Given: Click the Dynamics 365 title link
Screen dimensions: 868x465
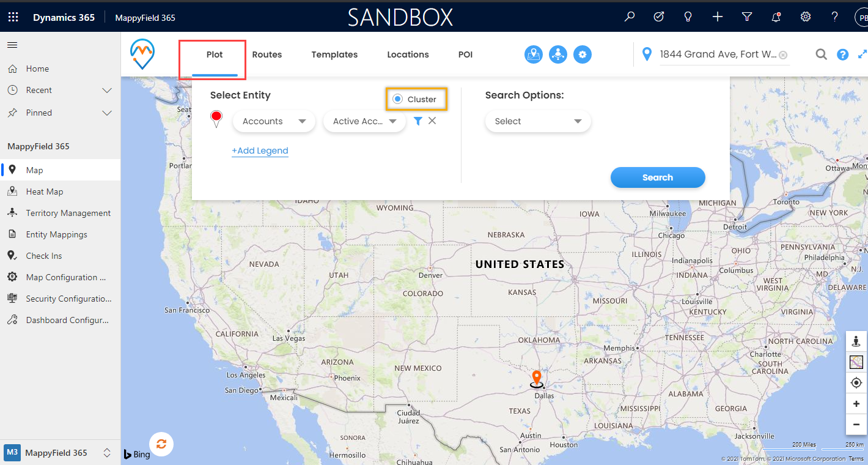Looking at the screenshot, I should tap(64, 17).
